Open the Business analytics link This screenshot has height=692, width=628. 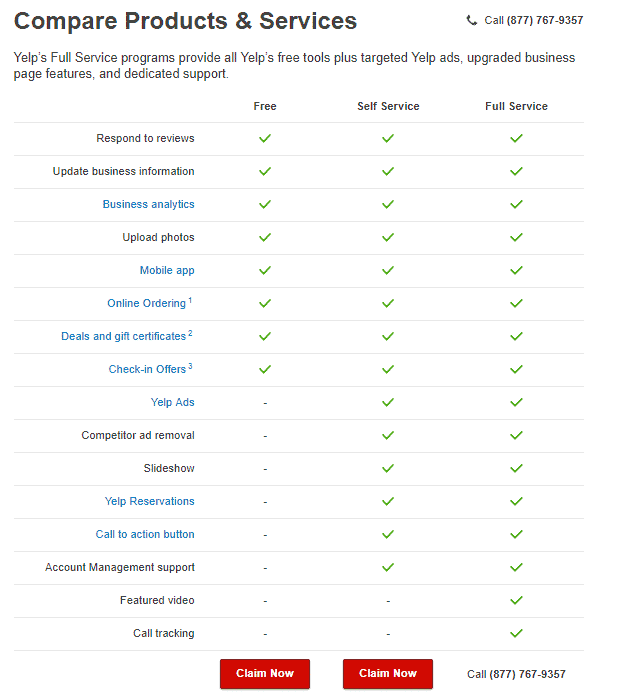(148, 204)
